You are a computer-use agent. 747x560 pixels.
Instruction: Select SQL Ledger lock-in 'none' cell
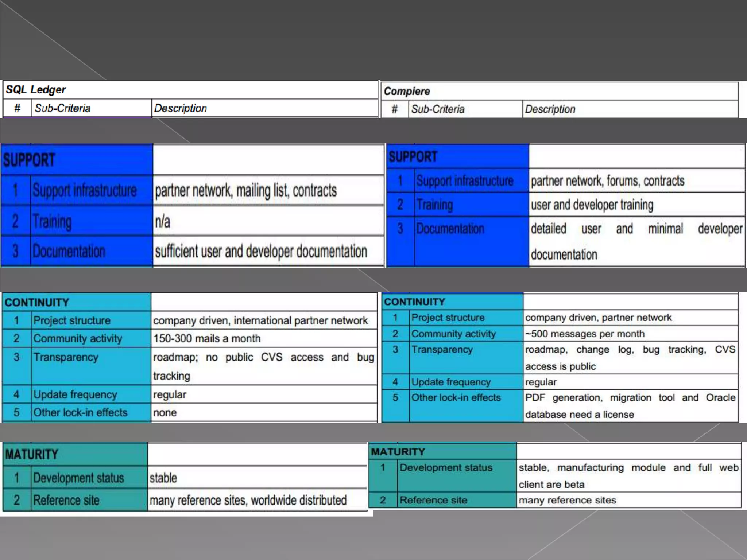point(165,413)
